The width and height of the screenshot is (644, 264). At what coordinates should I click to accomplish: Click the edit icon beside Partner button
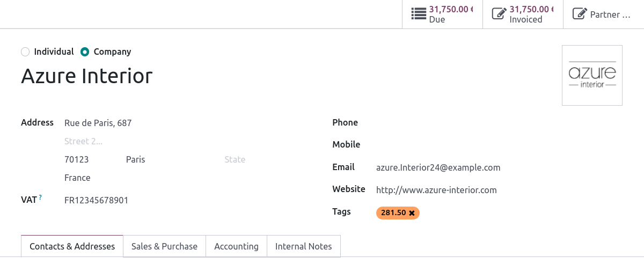(579, 14)
